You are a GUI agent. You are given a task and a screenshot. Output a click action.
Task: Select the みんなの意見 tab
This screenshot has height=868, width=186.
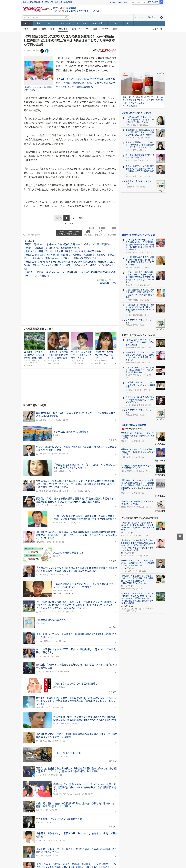(98, 24)
